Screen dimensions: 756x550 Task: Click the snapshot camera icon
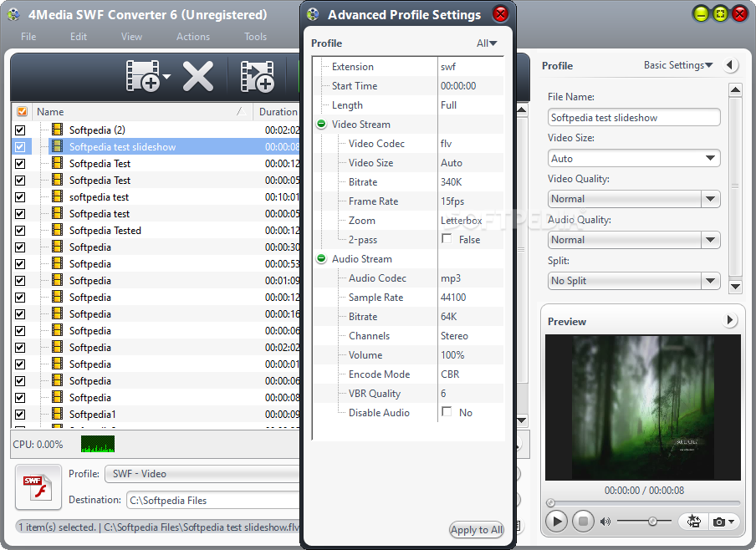click(x=719, y=522)
